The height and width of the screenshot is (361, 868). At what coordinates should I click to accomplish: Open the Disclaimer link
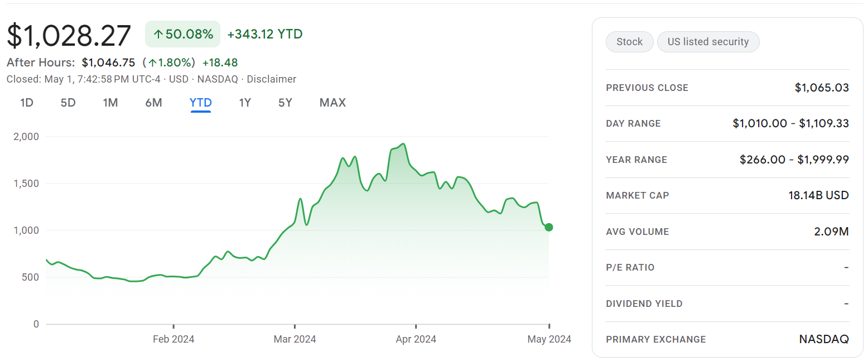[x=271, y=79]
